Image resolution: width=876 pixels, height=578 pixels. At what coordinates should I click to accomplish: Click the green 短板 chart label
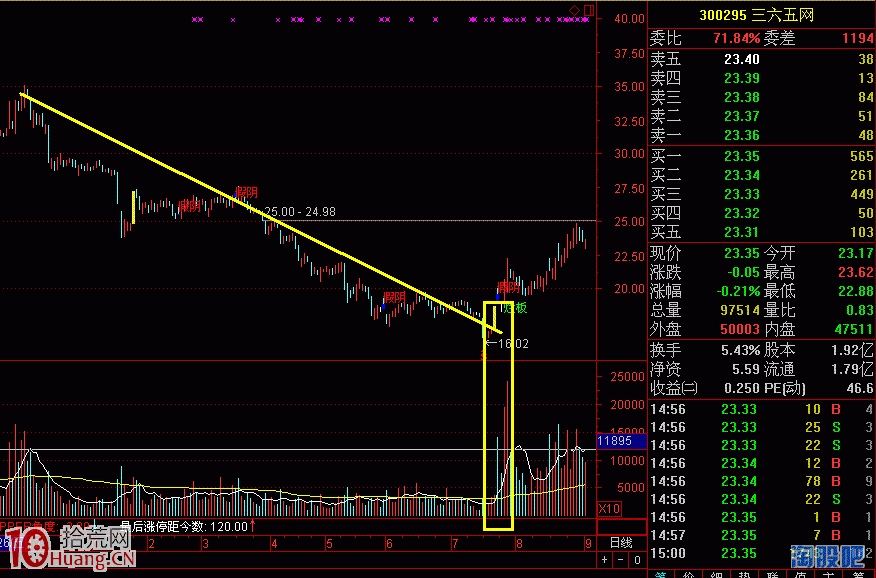click(x=515, y=308)
